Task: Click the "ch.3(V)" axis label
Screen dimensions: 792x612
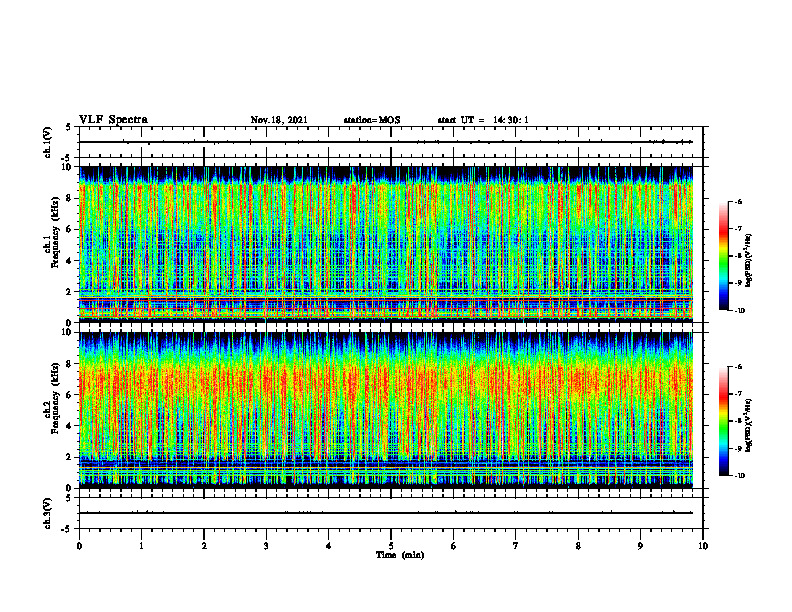Action: point(47,513)
